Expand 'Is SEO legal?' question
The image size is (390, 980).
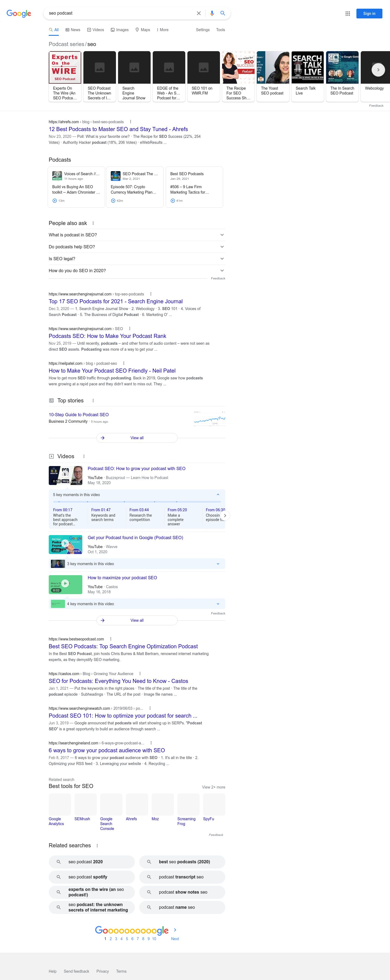(137, 259)
